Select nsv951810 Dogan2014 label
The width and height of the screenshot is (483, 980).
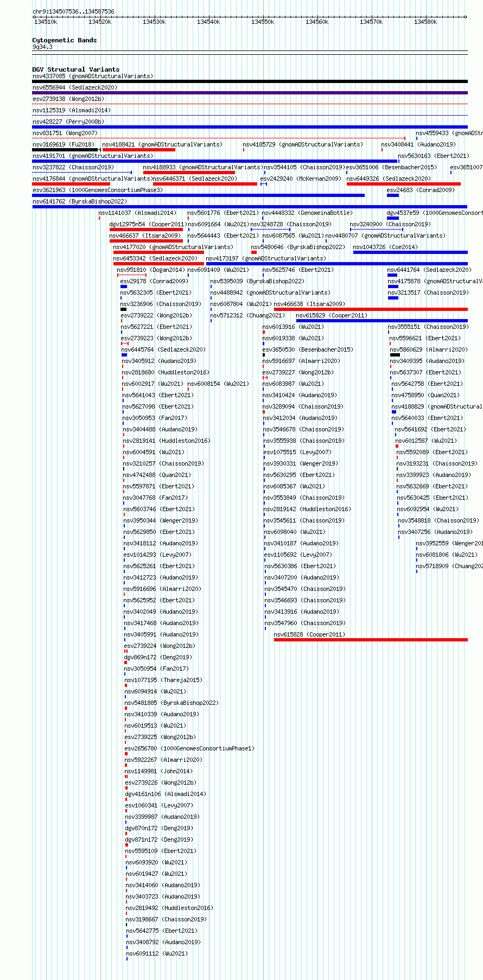click(151, 270)
